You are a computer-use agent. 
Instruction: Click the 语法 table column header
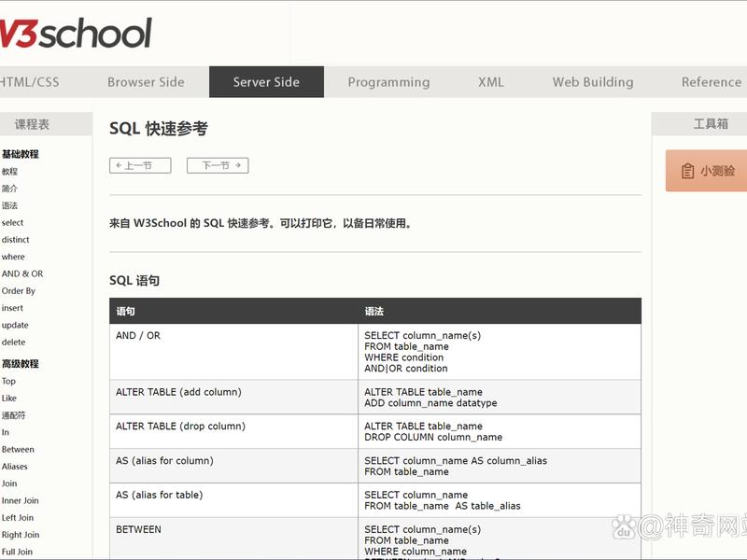pyautogui.click(x=374, y=312)
